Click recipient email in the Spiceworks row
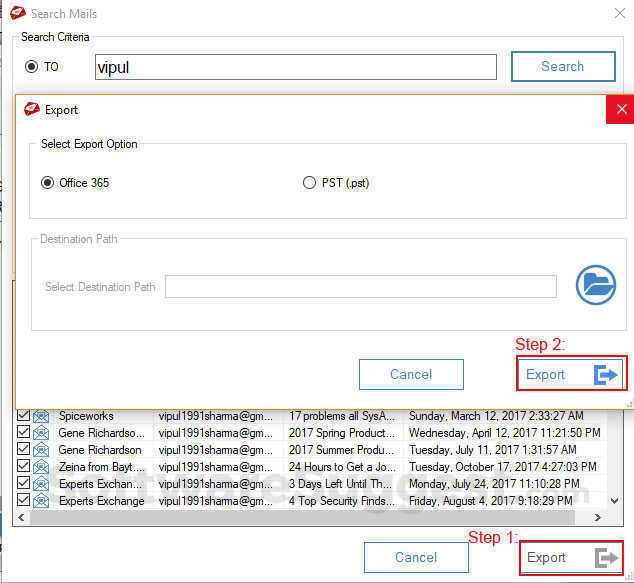This screenshot has height=583, width=634. coord(216,416)
